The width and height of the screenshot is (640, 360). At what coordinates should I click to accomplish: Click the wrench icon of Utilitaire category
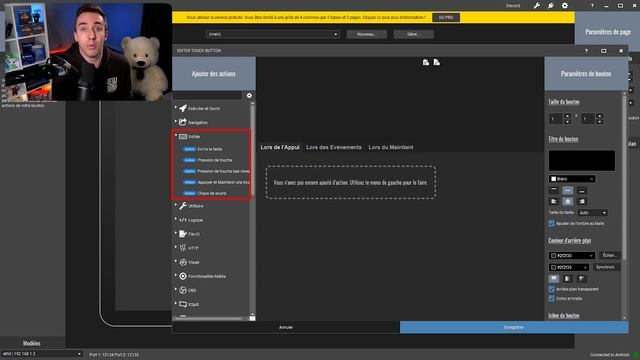tap(183, 206)
